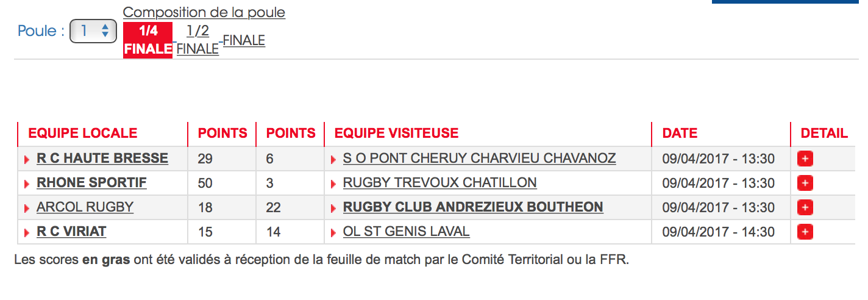868x300 pixels.
Task: Open S O PONT CHERUY CHARVIEU CHAVANOZ link
Action: [479, 159]
